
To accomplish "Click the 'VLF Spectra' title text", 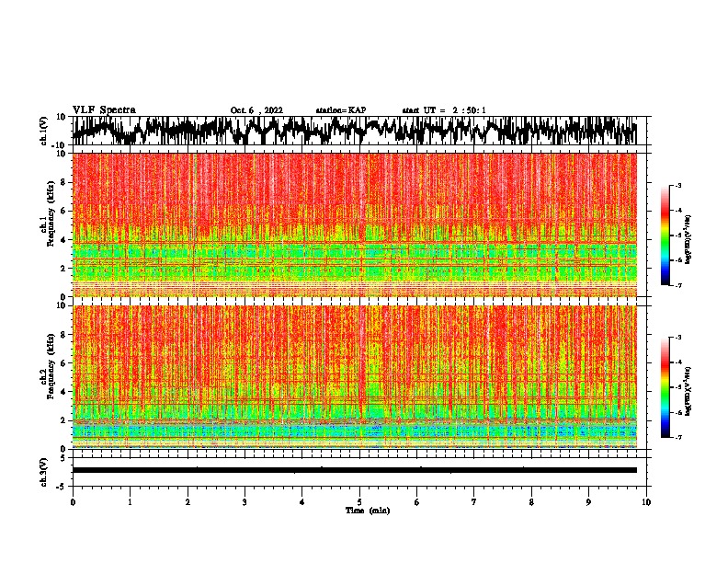I will point(104,110).
